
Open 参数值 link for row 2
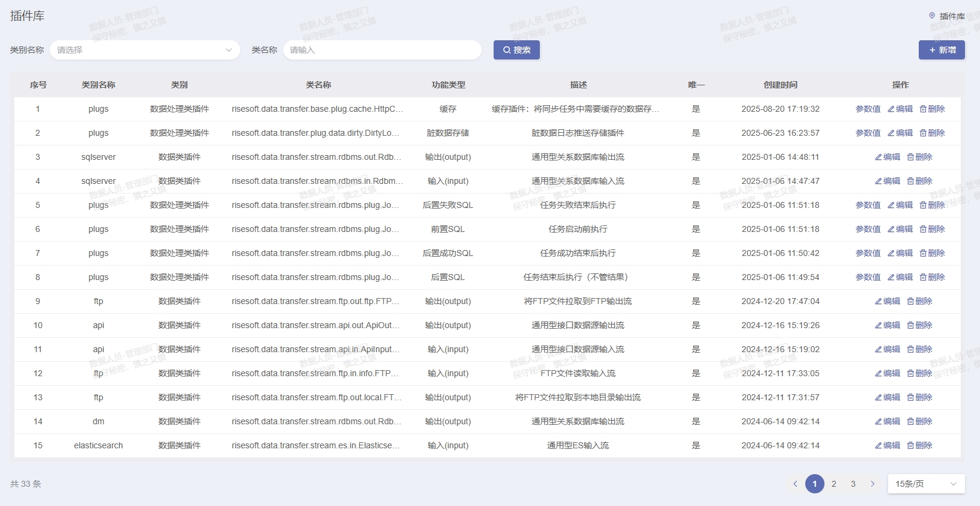[868, 133]
